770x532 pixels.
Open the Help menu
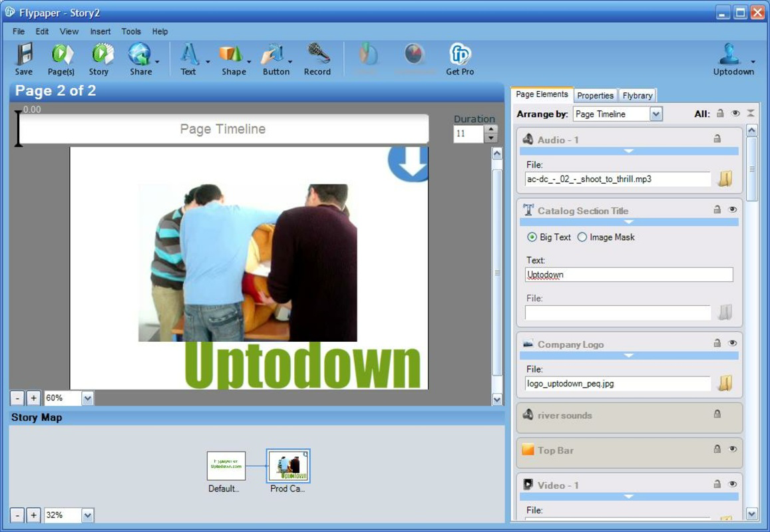(x=160, y=31)
